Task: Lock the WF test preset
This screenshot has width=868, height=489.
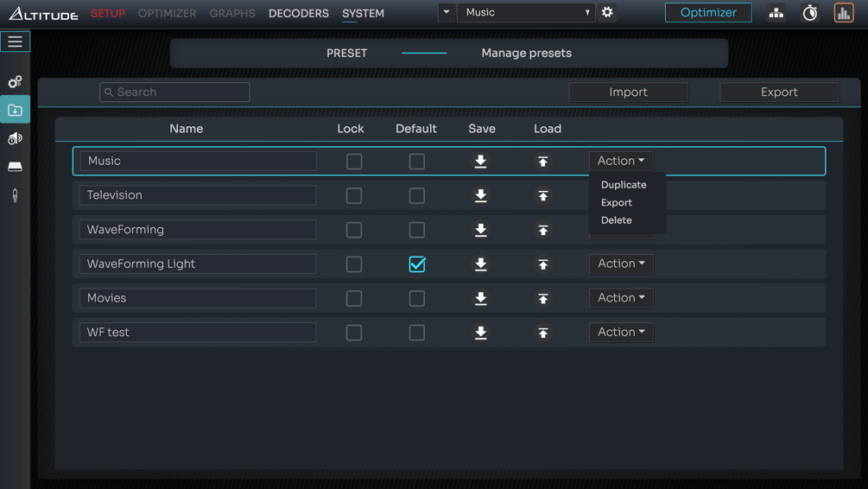Action: click(x=354, y=333)
